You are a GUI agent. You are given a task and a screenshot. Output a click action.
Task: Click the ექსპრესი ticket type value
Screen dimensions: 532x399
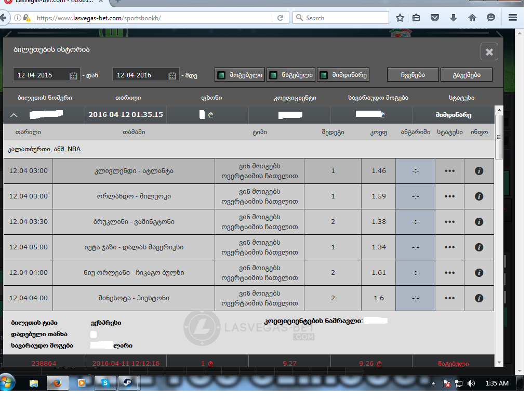click(x=106, y=323)
